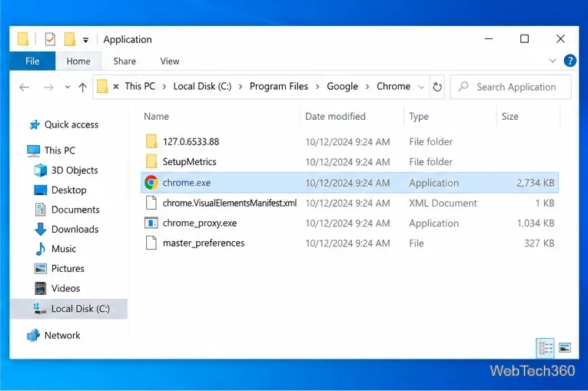Click the 2,734 KB size value
This screenshot has width=588, height=391.
click(x=536, y=183)
